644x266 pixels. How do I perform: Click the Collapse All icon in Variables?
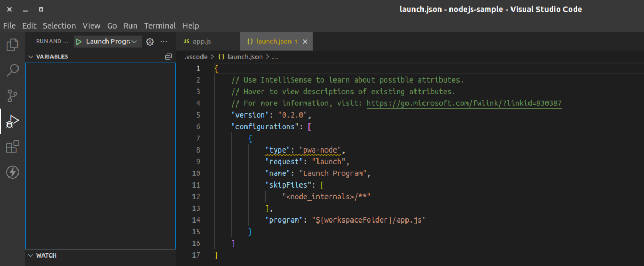[169, 57]
